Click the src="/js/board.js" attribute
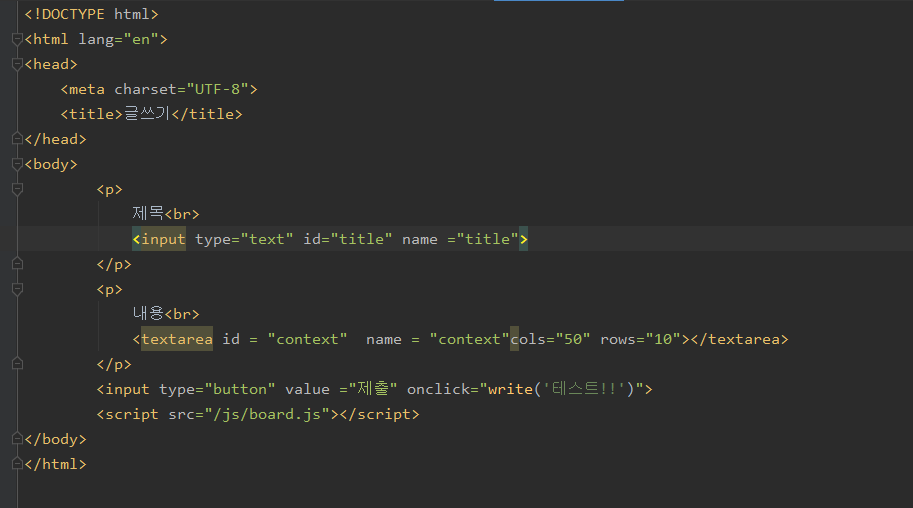Image resolution: width=913 pixels, height=508 pixels. tap(249, 414)
